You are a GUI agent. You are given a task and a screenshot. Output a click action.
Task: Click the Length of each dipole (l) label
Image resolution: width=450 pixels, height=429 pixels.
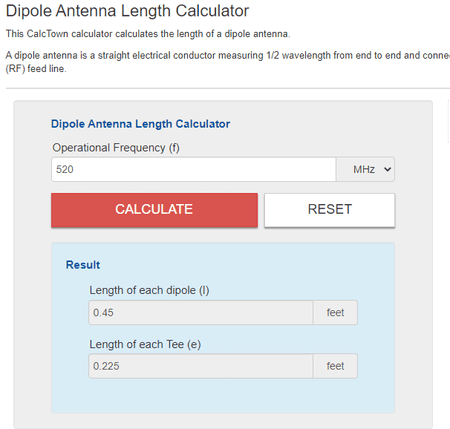pyautogui.click(x=149, y=290)
